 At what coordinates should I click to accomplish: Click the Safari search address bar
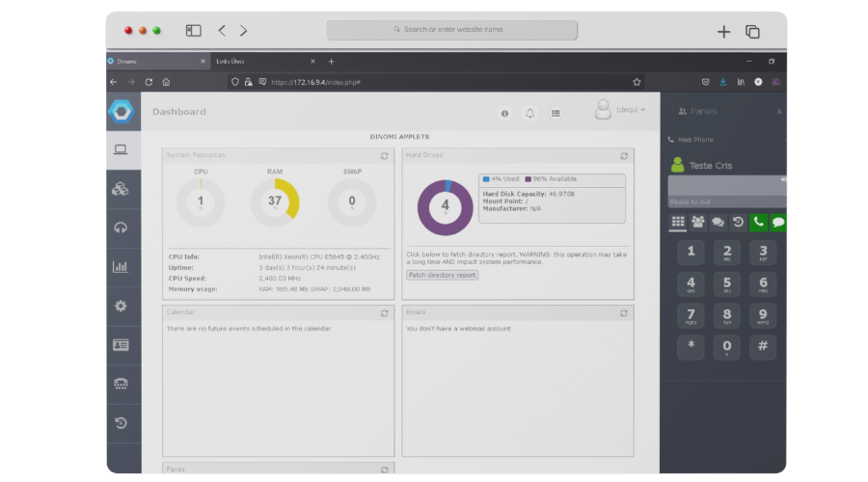pos(451,30)
